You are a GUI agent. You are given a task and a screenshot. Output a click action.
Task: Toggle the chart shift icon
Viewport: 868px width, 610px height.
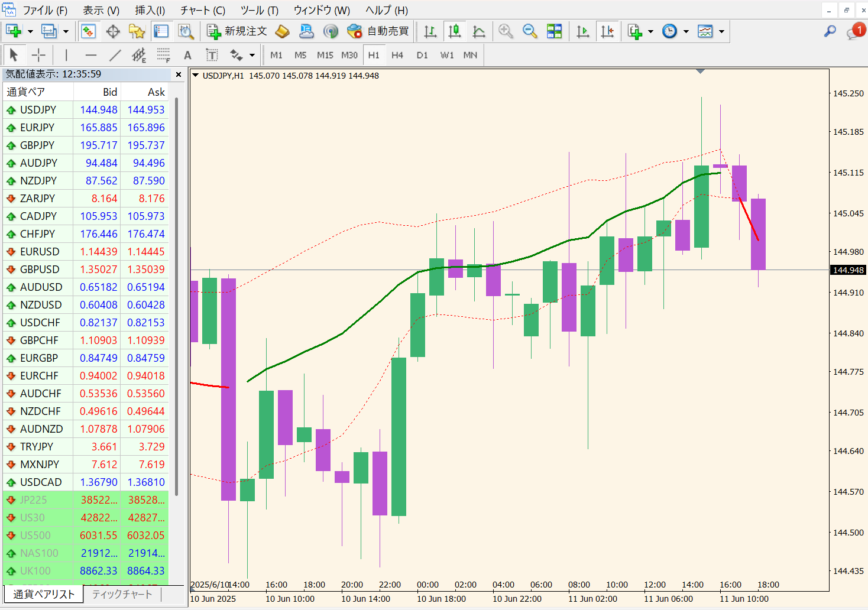[607, 31]
